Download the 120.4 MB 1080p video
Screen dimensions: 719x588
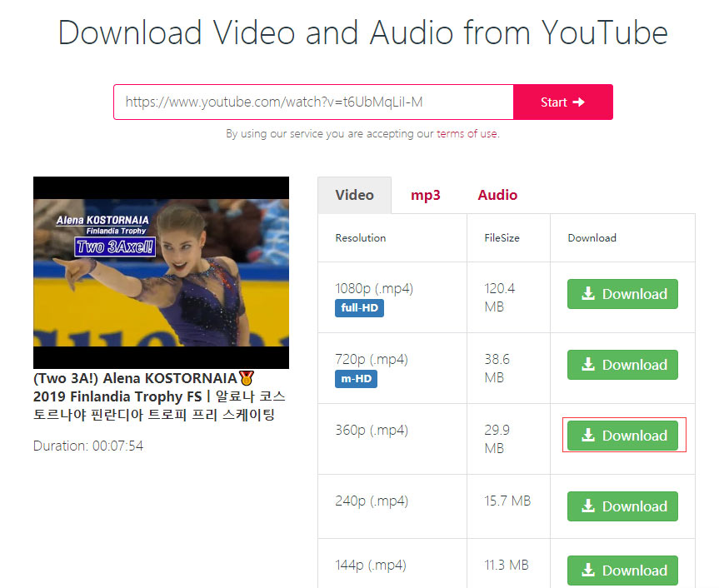tap(622, 294)
